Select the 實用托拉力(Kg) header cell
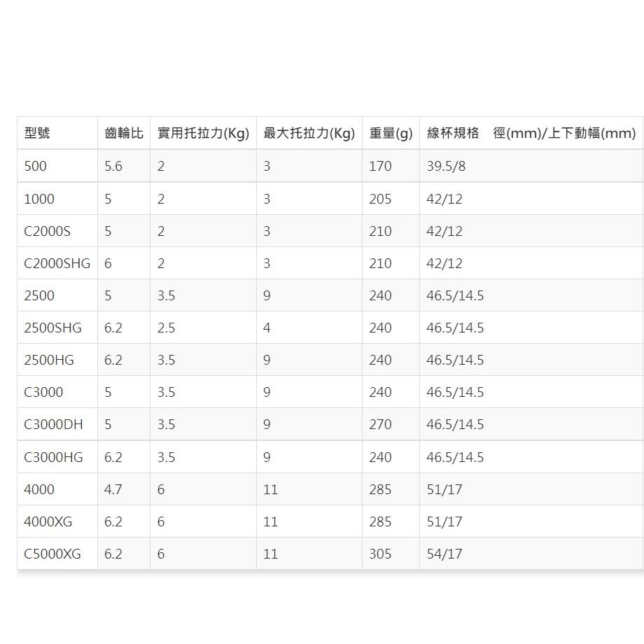Screen dimensions: 644x644 [x=203, y=133]
